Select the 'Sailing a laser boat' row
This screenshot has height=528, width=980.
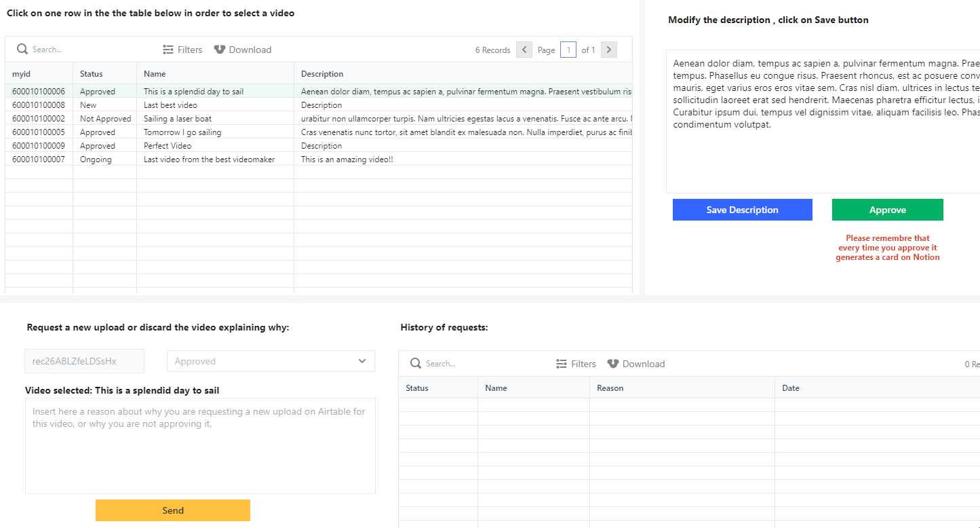178,119
